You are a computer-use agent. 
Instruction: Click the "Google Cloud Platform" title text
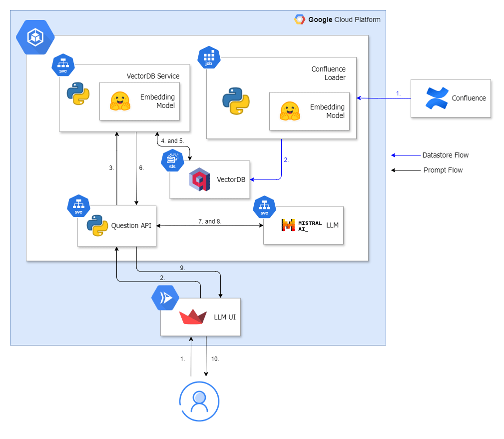pos(344,19)
